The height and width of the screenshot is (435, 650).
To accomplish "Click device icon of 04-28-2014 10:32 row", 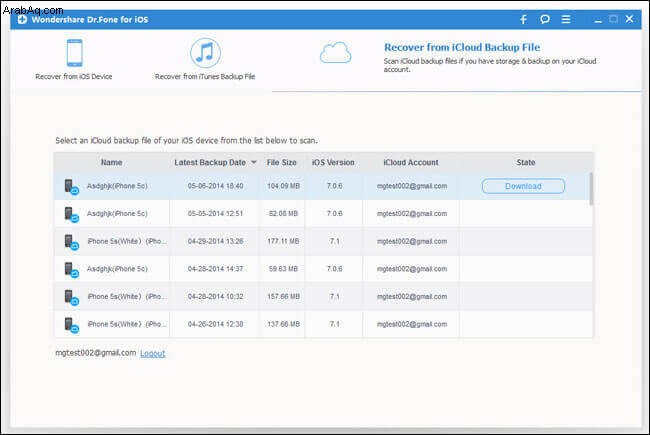I will point(71,298).
